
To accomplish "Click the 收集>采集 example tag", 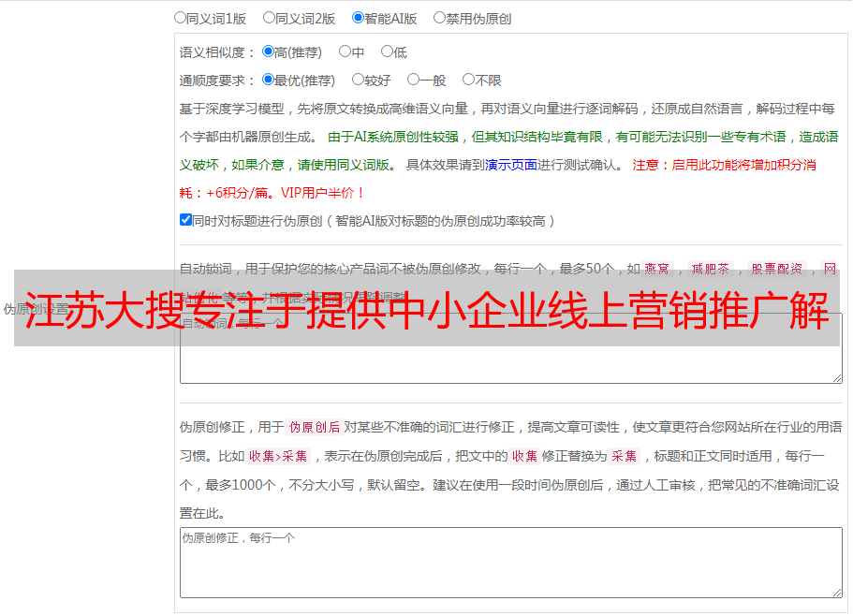I will click(278, 456).
